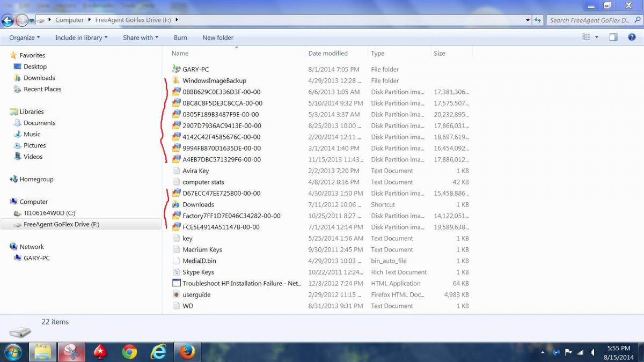Open Internet Explorer from the taskbar
This screenshot has height=362, width=644.
(x=158, y=352)
